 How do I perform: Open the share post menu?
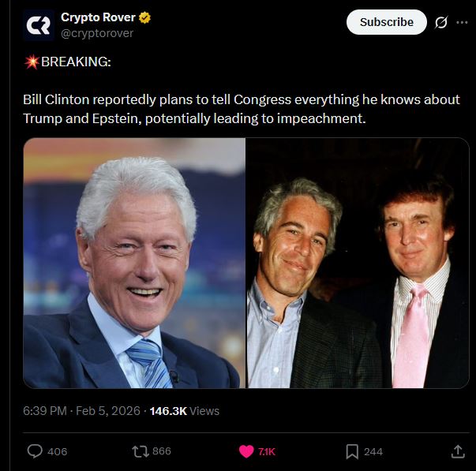coord(458,451)
